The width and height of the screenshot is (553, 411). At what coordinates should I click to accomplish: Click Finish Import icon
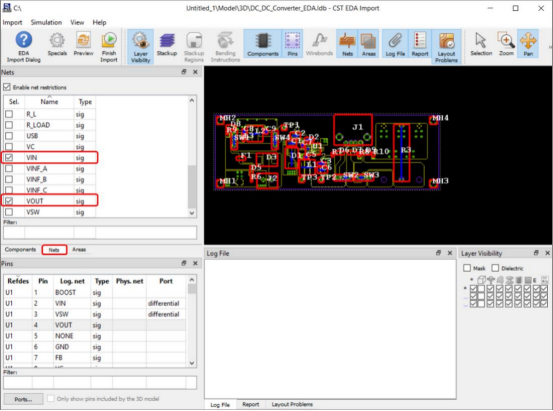point(109,47)
